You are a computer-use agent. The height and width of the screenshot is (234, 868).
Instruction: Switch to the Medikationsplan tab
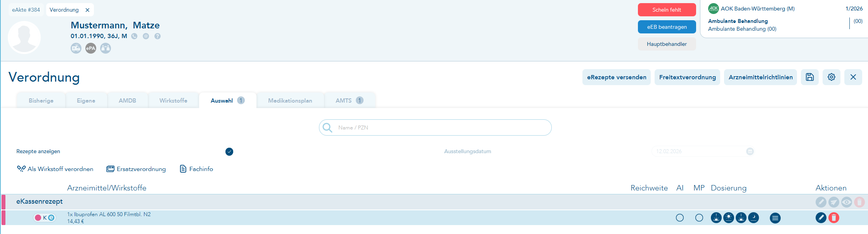click(x=290, y=101)
